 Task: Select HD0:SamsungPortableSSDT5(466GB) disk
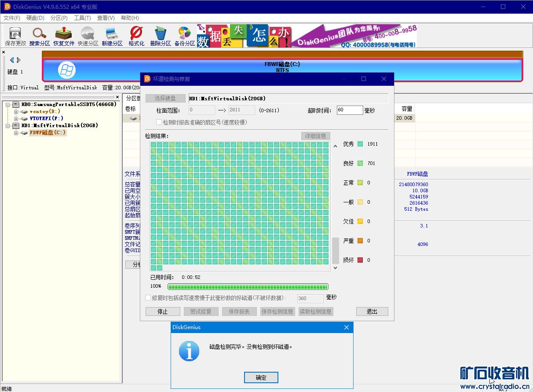pyautogui.click(x=69, y=105)
